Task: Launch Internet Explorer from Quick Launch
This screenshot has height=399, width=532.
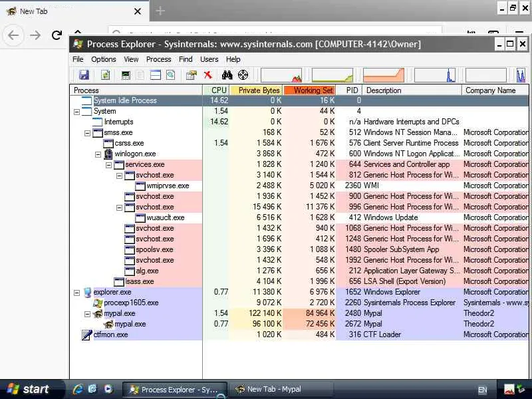Action: click(78, 389)
